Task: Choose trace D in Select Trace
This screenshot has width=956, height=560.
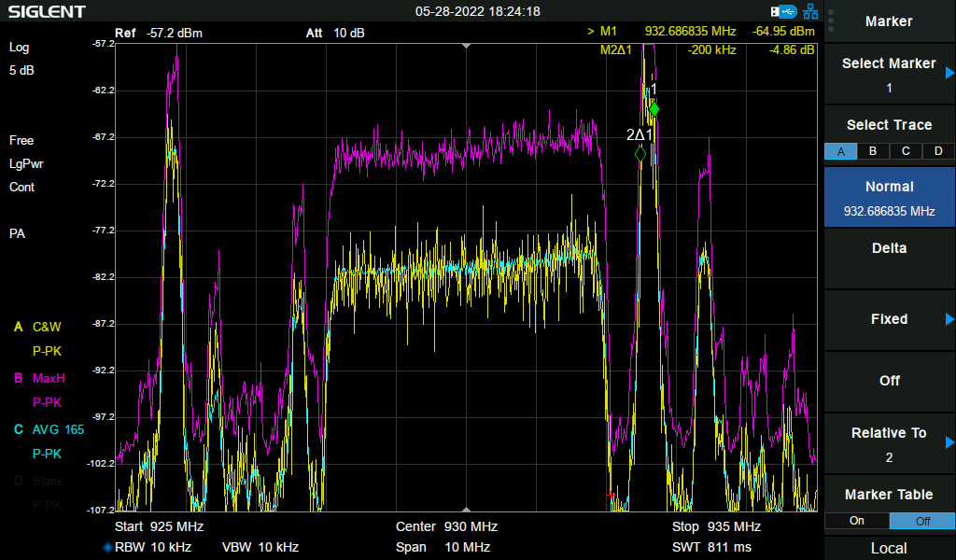Action: (938, 151)
